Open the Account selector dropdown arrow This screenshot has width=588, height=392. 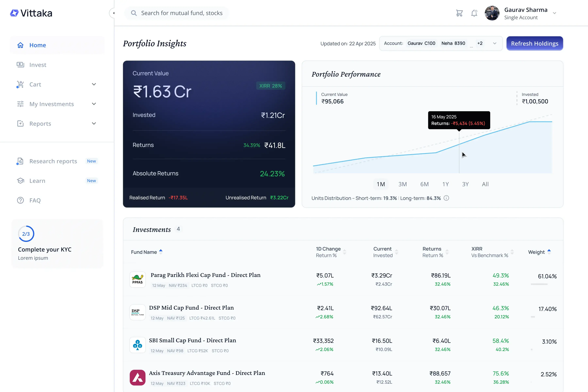495,43
